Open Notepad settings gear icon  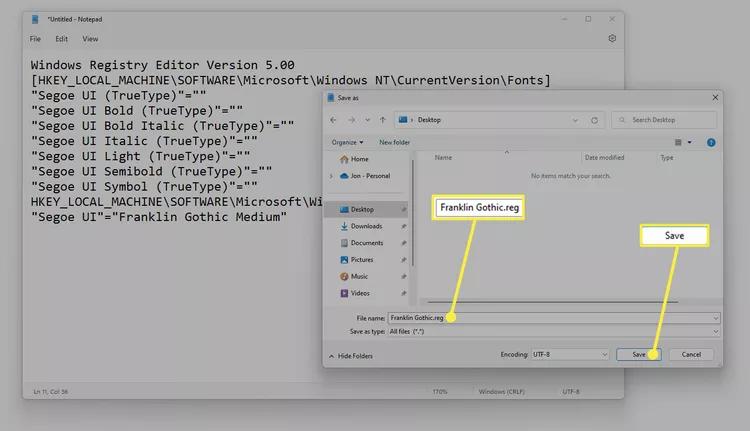[612, 38]
